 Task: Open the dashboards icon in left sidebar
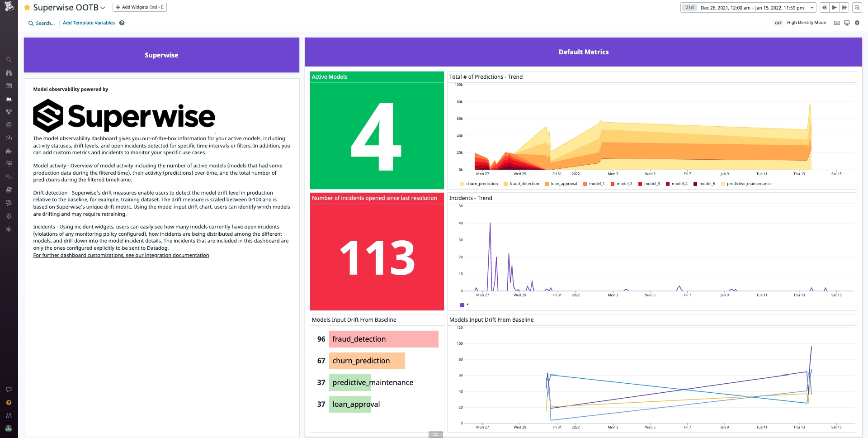pos(9,99)
